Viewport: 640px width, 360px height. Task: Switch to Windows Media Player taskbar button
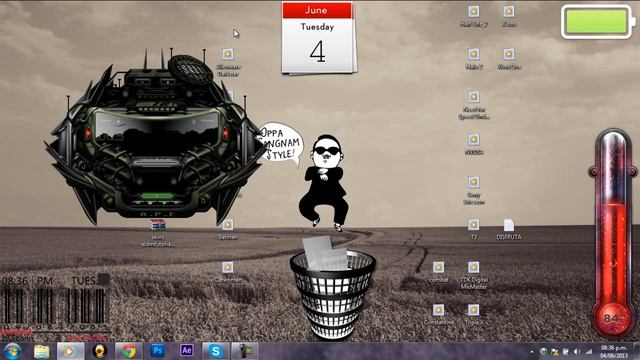click(70, 351)
